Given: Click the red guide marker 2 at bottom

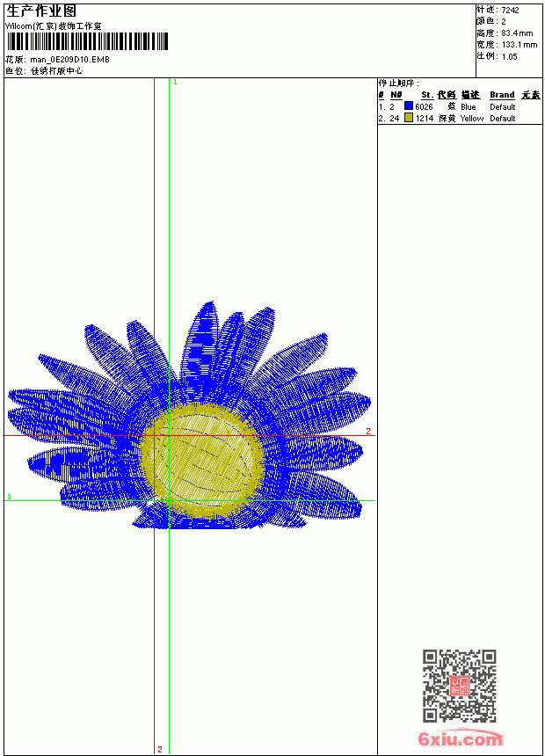Looking at the screenshot, I should (160, 749).
